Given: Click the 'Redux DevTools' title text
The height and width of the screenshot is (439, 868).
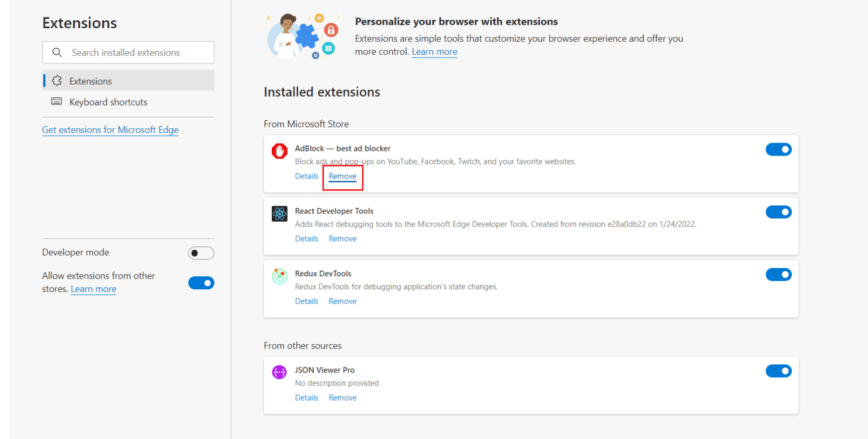Looking at the screenshot, I should 323,273.
